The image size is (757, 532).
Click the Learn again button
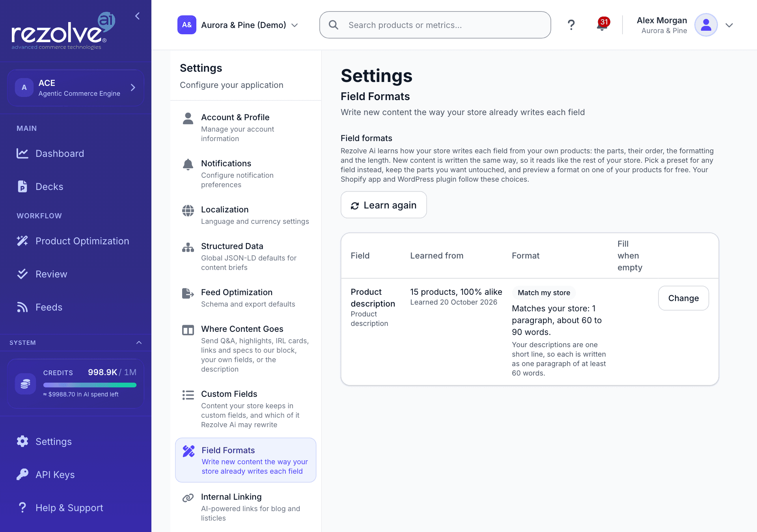[x=384, y=205]
